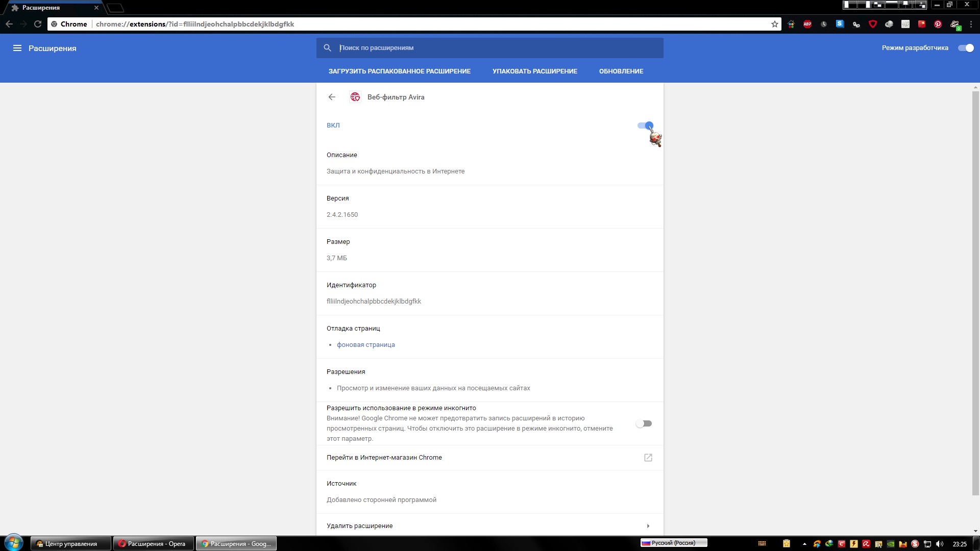Click the description Защита и конфиденциальность в Интернете
The image size is (980, 551).
click(396, 171)
